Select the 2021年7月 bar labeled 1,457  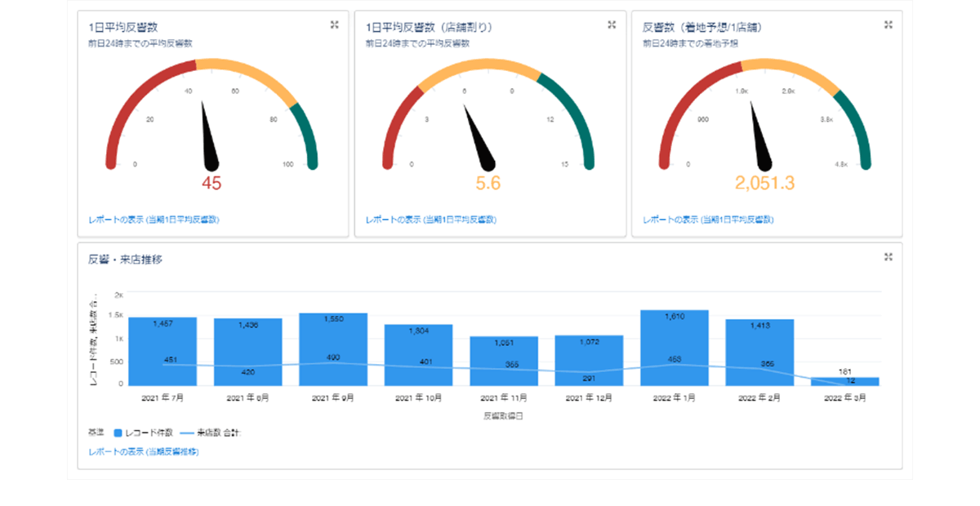click(x=163, y=351)
